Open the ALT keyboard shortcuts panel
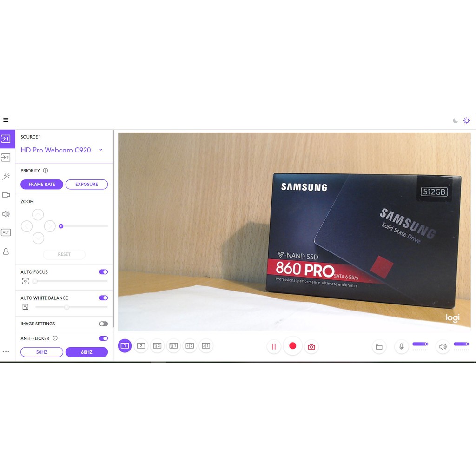This screenshot has height=476, width=476. (6, 232)
